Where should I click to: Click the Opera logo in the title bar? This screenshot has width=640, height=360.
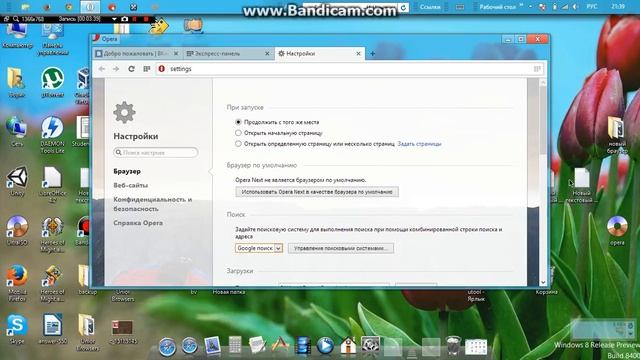96,39
